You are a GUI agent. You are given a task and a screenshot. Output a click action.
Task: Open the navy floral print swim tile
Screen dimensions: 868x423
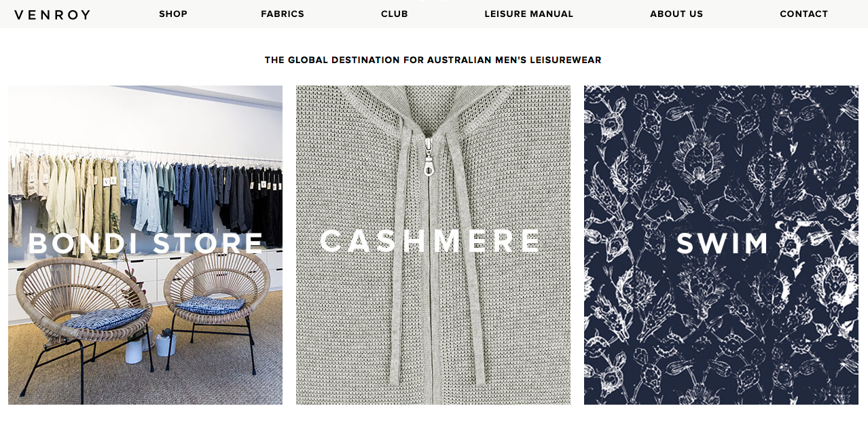[721, 245]
